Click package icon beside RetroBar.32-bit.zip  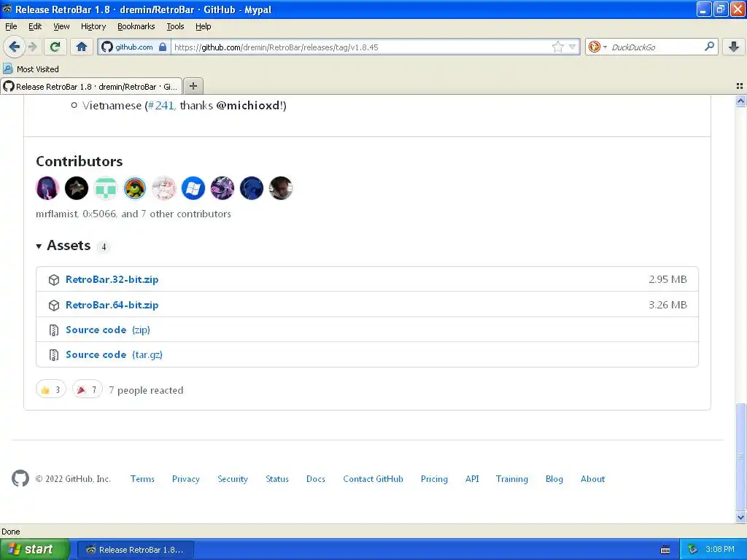[54, 280]
